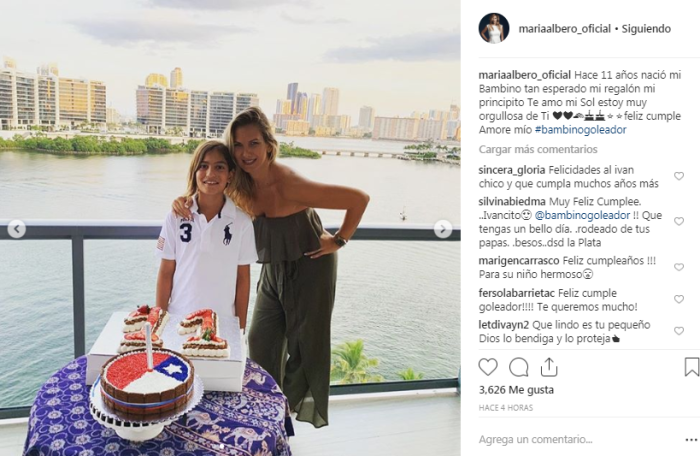Like fersolabarrietac's comment heart
The image size is (700, 456).
[679, 299]
